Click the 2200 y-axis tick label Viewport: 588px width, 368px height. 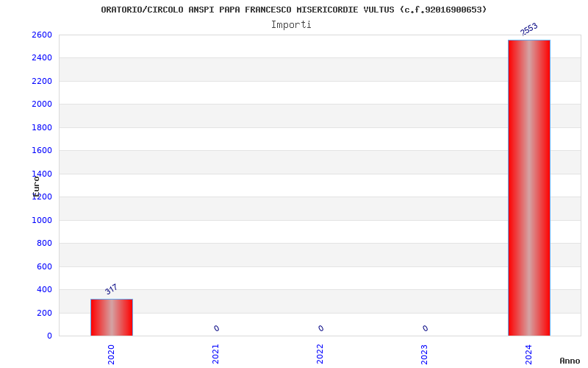click(x=42, y=81)
